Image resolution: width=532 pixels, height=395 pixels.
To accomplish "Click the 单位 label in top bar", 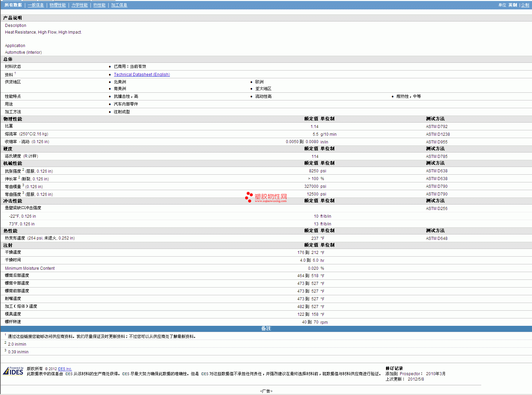I will [502, 5].
